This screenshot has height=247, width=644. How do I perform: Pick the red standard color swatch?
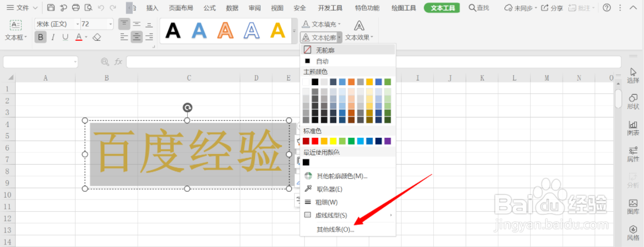click(x=315, y=141)
